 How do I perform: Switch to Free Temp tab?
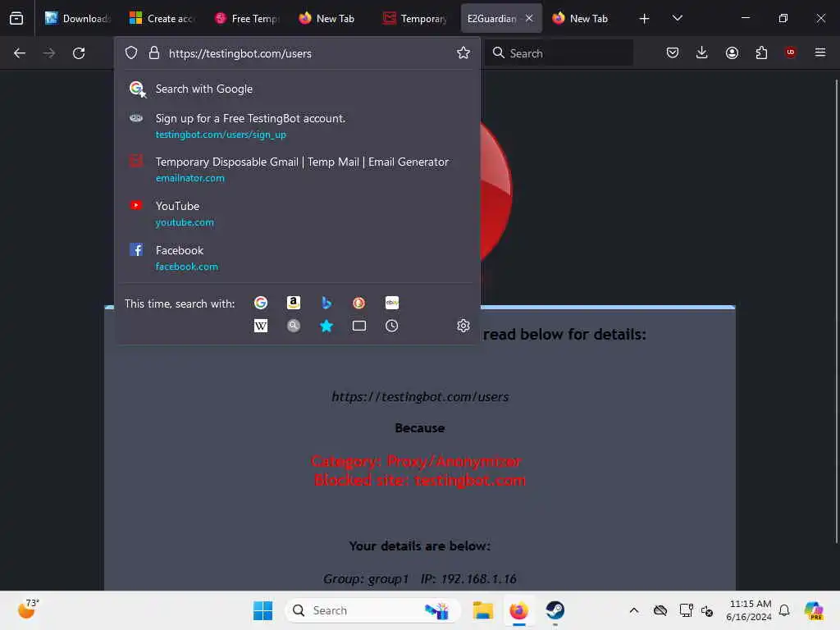point(247,18)
